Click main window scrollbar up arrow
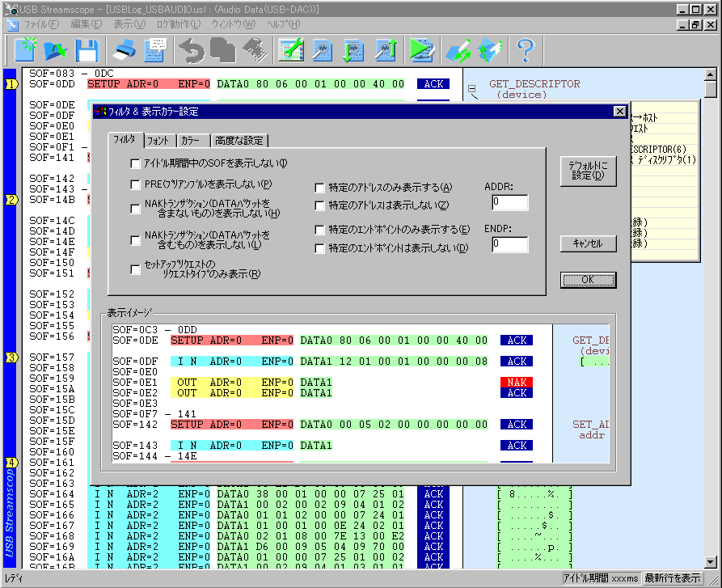The width and height of the screenshot is (722, 588). (x=711, y=74)
